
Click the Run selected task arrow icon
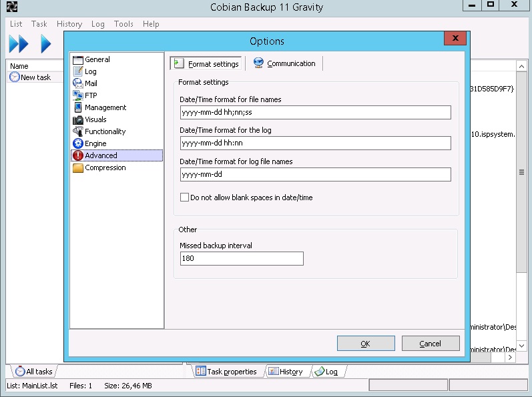pyautogui.click(x=46, y=44)
